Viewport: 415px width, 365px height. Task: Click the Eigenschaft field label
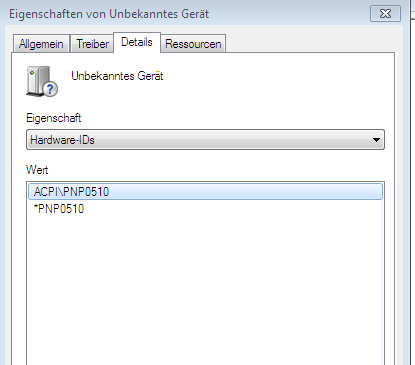pos(54,118)
